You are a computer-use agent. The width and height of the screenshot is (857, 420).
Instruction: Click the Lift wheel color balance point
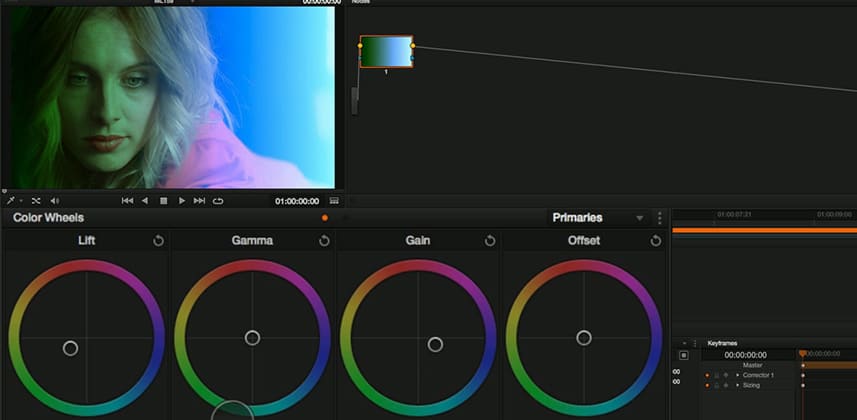click(71, 348)
